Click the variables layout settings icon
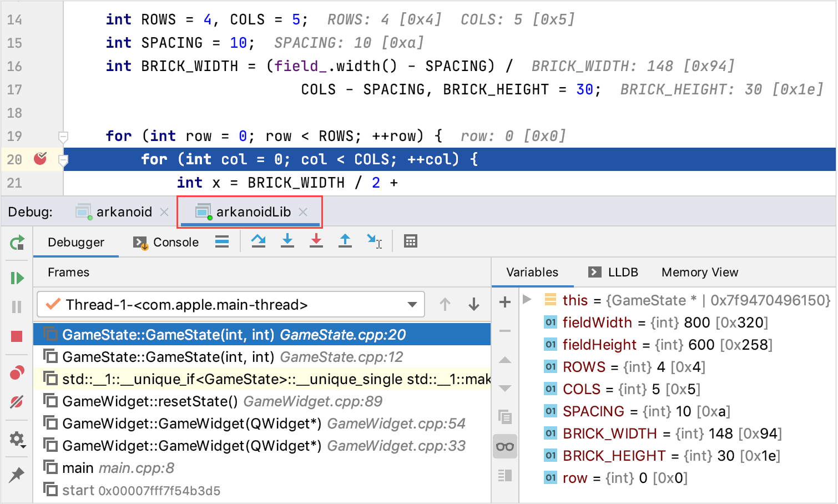Image resolution: width=838 pixels, height=504 pixels. pos(505,475)
